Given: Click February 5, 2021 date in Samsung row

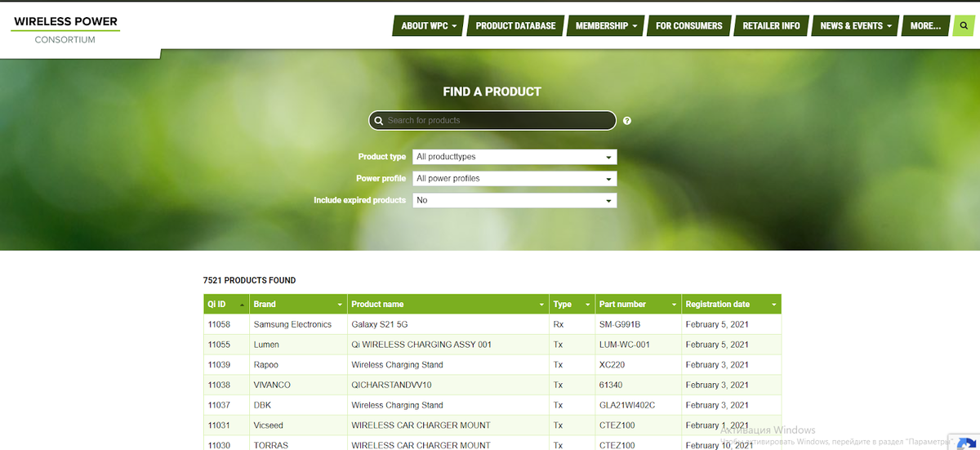Looking at the screenshot, I should click(x=717, y=324).
